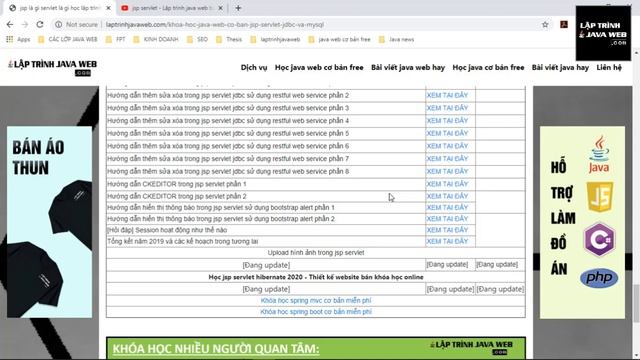Open the SEO bookmark folder
The height and width of the screenshot is (360, 640).
[x=198, y=40]
